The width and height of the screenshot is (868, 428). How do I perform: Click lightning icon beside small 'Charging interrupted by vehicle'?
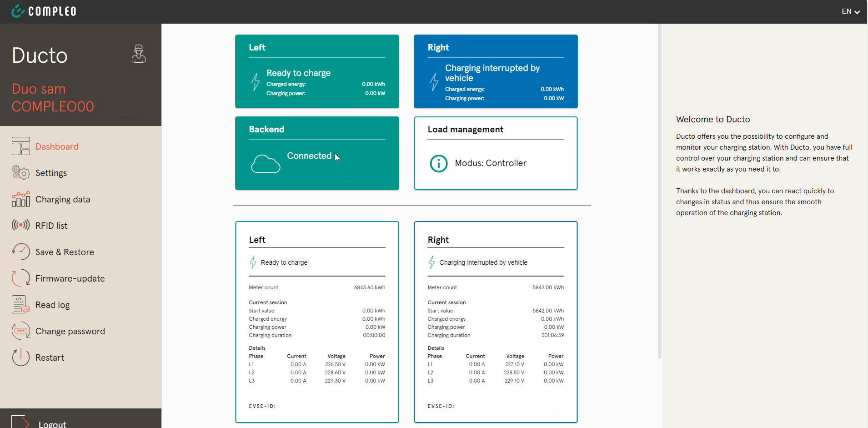(431, 262)
